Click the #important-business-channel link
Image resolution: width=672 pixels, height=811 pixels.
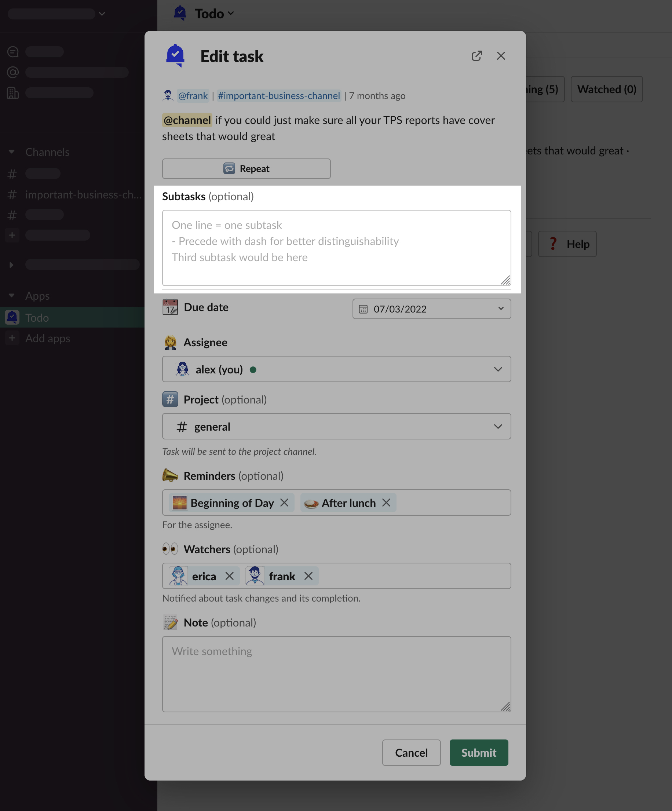278,96
